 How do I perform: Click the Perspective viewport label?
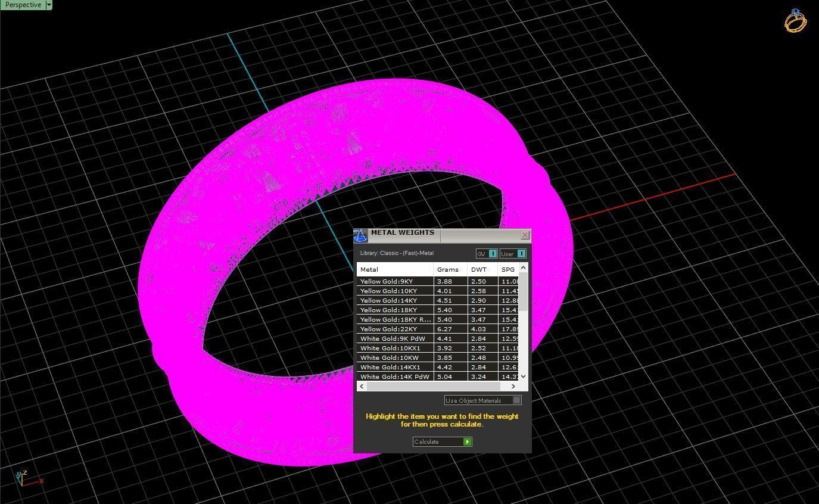[x=23, y=5]
